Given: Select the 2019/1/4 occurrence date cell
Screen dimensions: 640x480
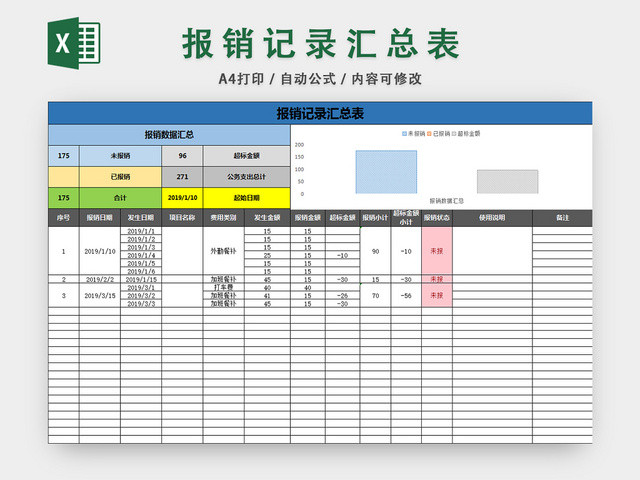Looking at the screenshot, I should click(141, 256).
